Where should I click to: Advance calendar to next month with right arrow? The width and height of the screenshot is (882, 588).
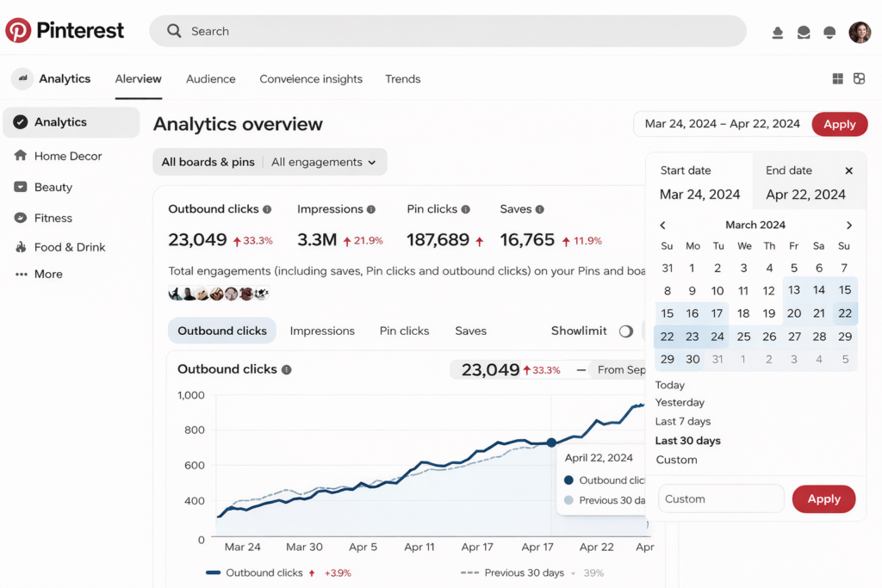tap(849, 225)
